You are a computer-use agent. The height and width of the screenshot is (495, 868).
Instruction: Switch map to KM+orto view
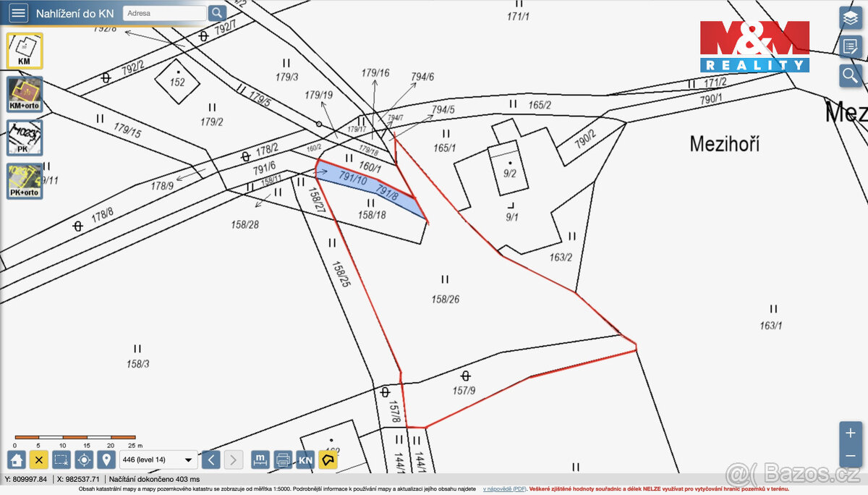pyautogui.click(x=24, y=94)
